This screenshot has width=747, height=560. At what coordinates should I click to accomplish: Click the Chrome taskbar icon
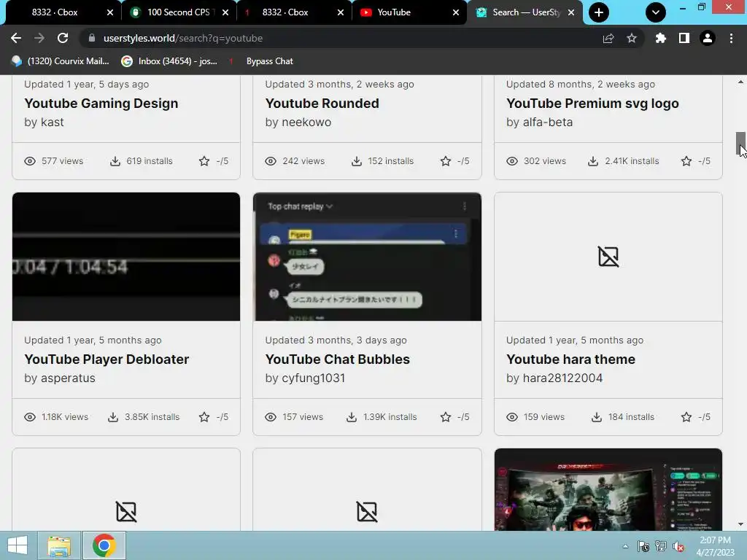(104, 545)
